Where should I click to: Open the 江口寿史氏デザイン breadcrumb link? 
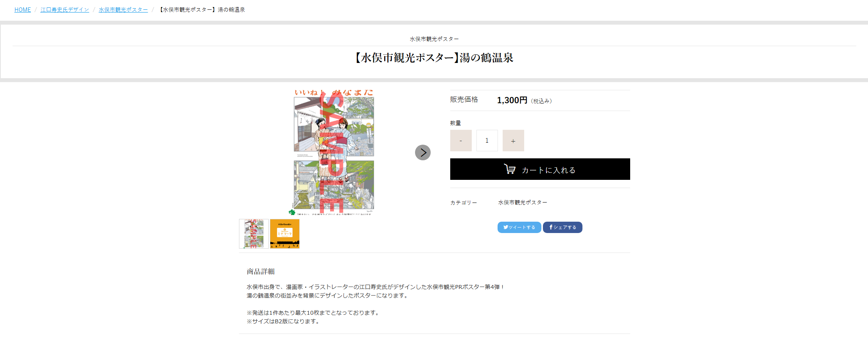click(65, 10)
